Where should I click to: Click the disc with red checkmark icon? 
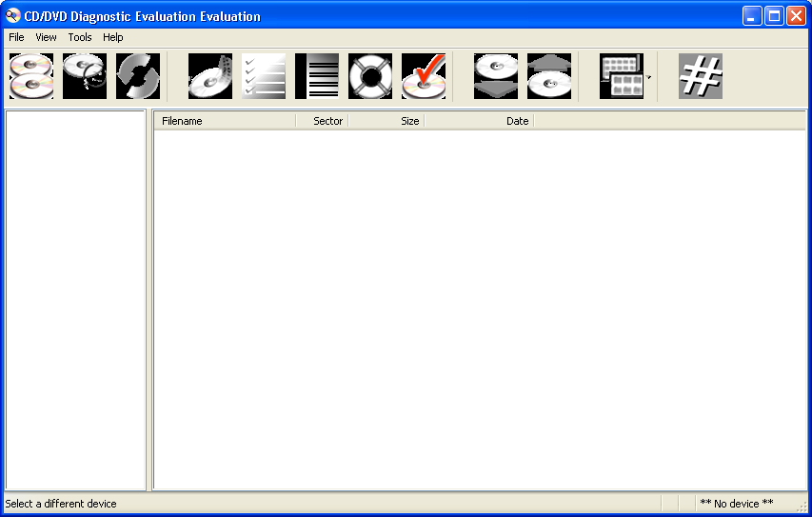(x=424, y=76)
